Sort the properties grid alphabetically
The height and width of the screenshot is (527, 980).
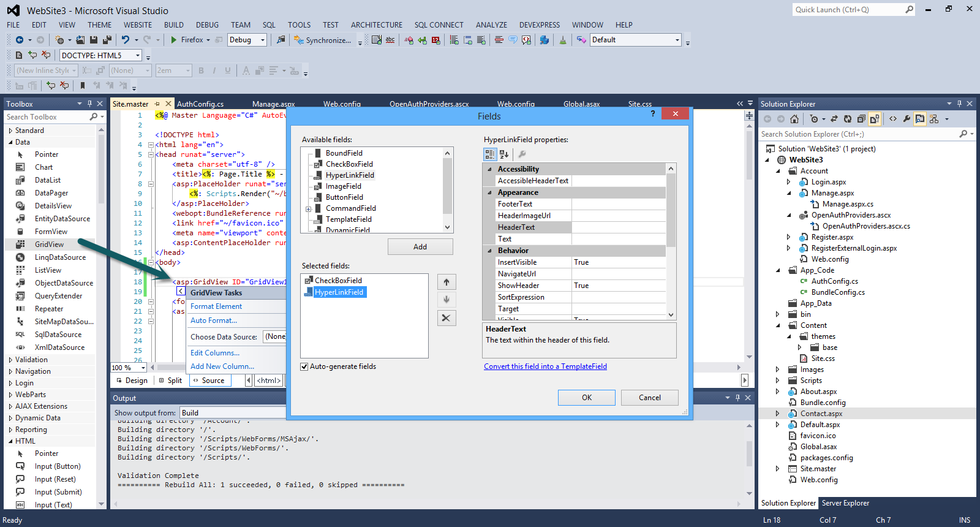click(504, 154)
